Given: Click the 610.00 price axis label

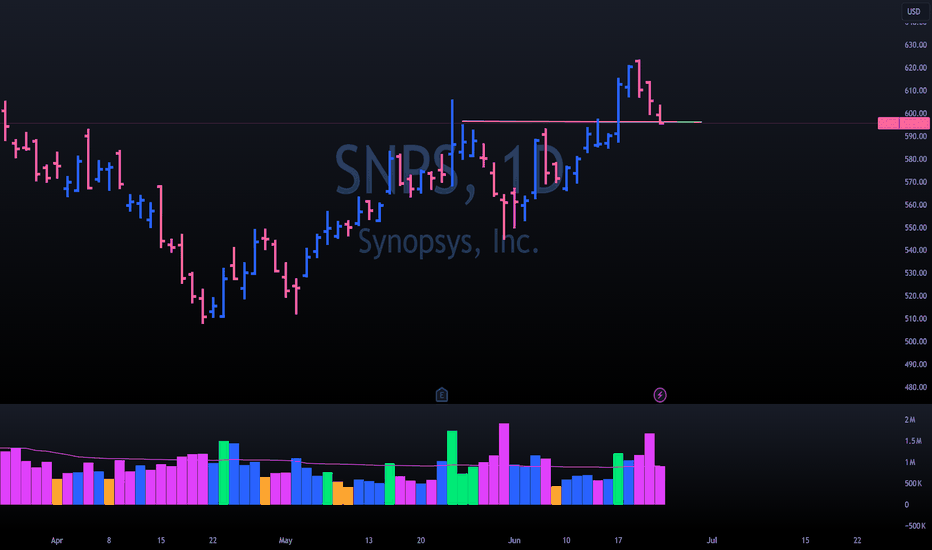Looking at the screenshot, I should pos(915,90).
